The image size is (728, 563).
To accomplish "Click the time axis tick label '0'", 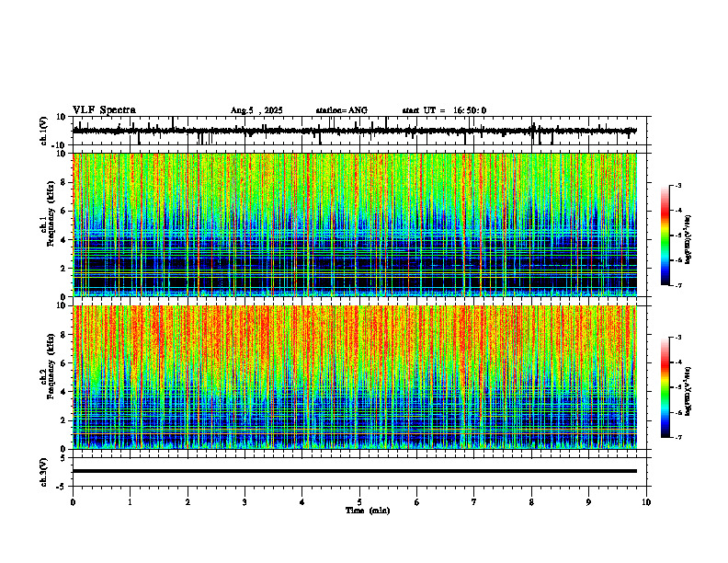I will [x=73, y=502].
